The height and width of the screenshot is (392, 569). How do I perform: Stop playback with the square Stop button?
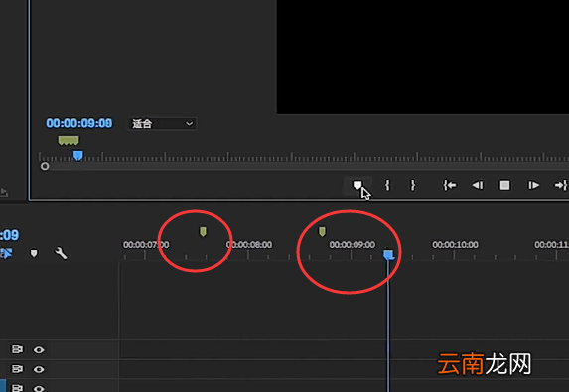coord(504,185)
